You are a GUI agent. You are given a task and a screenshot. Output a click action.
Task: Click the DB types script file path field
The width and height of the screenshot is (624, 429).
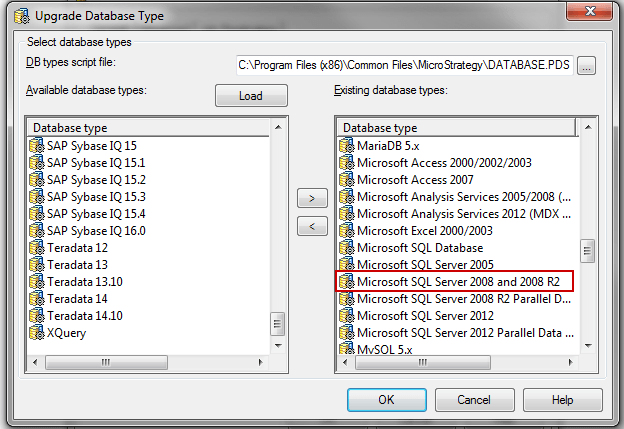[403, 66]
